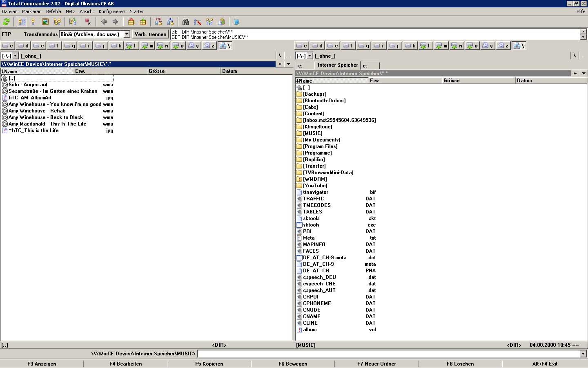Click the synchronize directories icon
The width and height of the screenshot is (588, 368).
coord(209,22)
